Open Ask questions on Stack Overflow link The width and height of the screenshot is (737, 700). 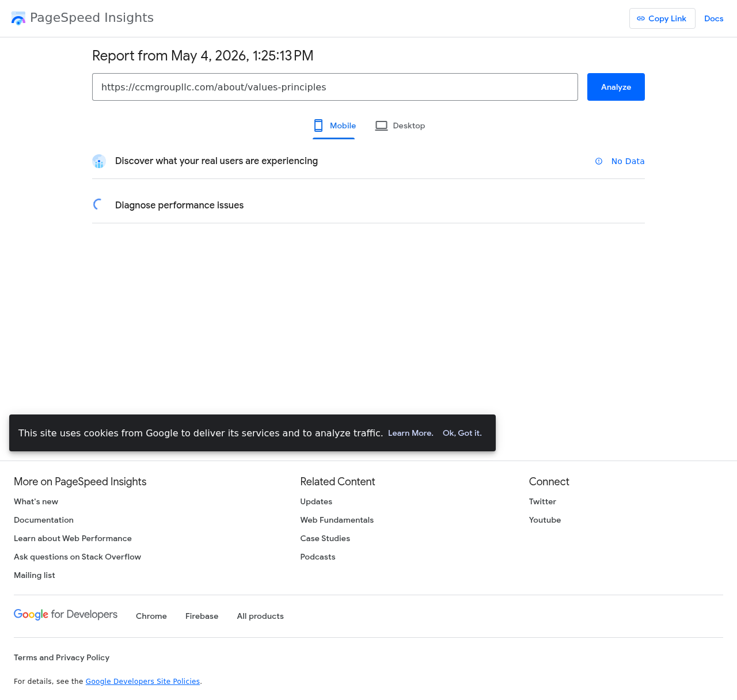click(x=77, y=557)
